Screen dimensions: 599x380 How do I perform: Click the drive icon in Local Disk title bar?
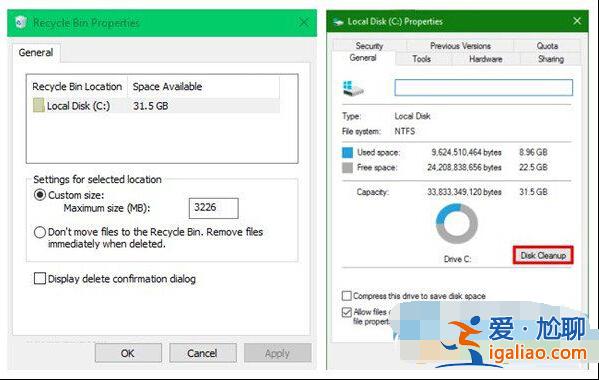[x=338, y=22]
